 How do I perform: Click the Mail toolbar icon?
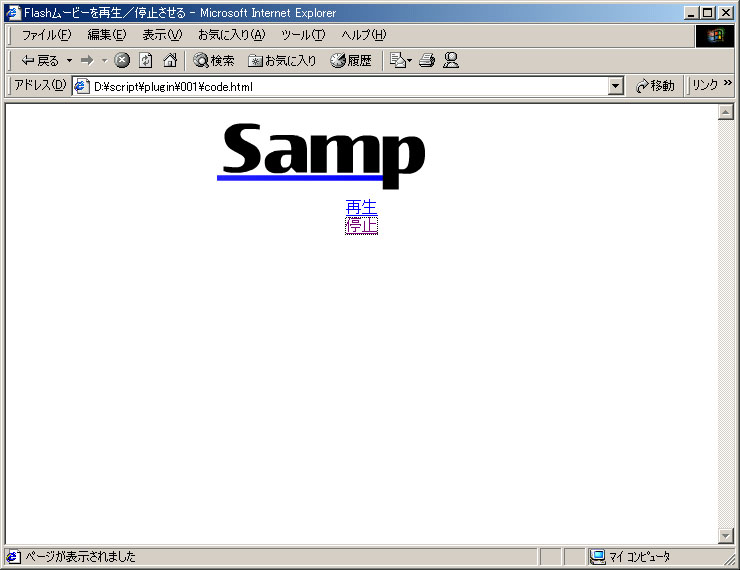[400, 60]
